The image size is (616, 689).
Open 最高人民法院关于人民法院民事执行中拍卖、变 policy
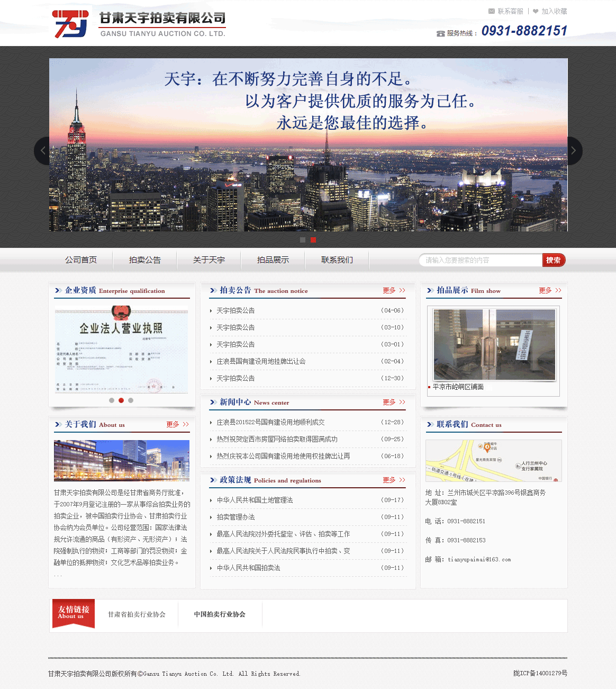pyautogui.click(x=283, y=551)
